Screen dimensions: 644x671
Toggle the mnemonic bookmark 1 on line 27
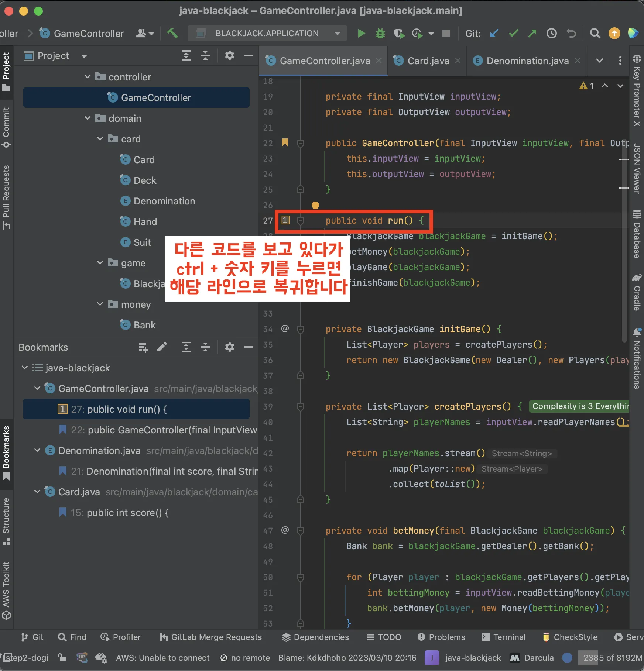tap(285, 220)
